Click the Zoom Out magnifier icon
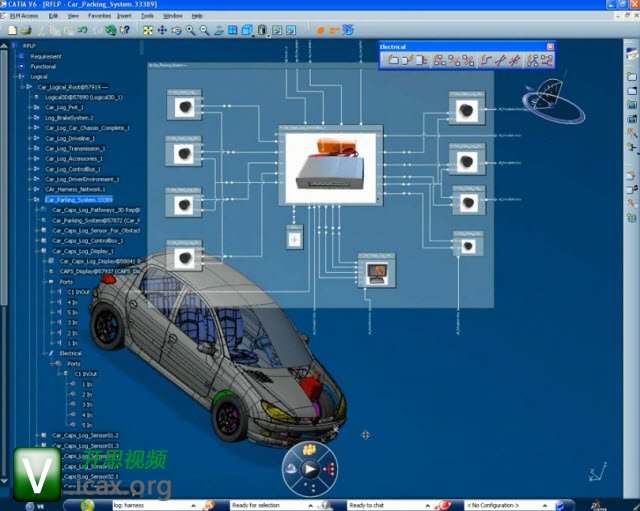 pyautogui.click(x=204, y=30)
